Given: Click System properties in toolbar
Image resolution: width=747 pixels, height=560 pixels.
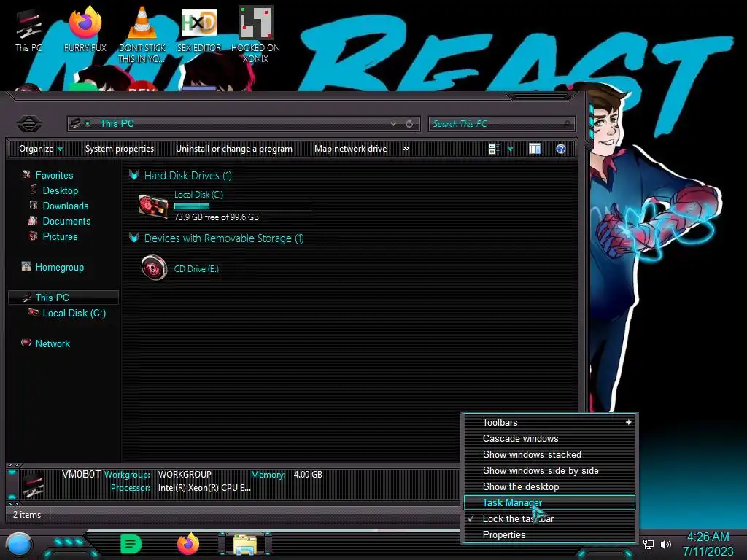Looking at the screenshot, I should pos(120,149).
